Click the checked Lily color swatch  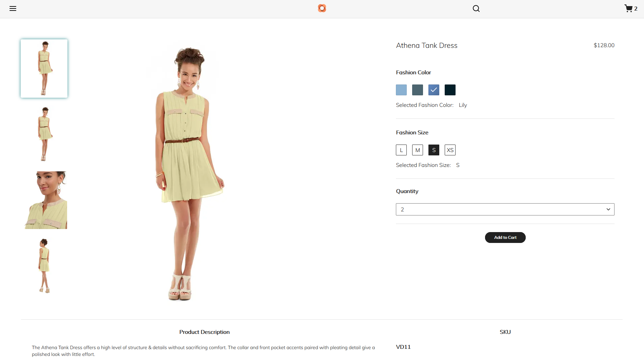(434, 90)
